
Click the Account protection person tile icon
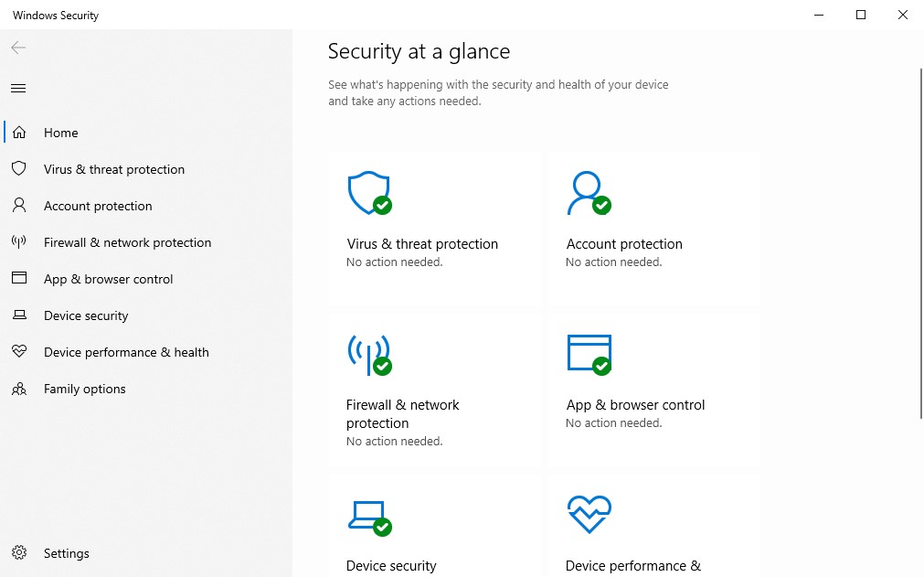point(588,193)
